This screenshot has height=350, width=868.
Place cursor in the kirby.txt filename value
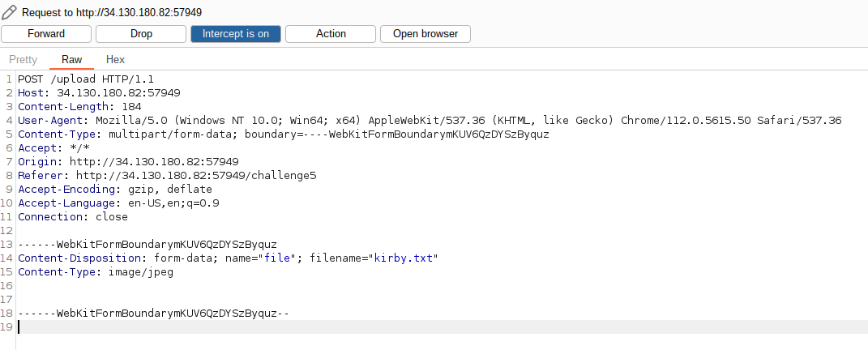pos(404,258)
